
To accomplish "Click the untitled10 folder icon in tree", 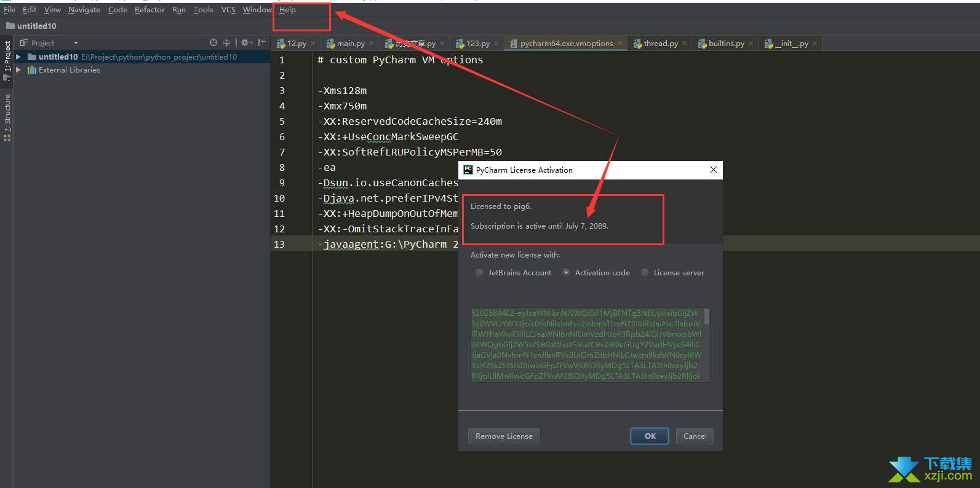I will 32,57.
